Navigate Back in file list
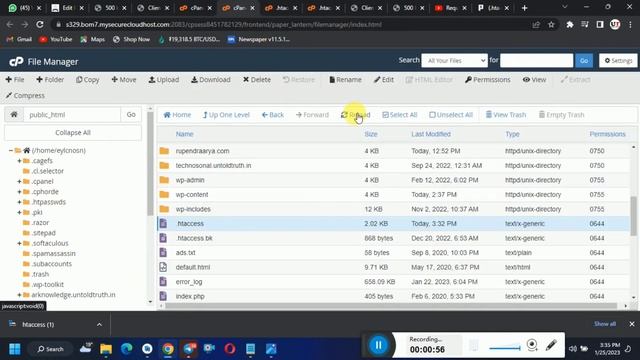This screenshot has width=640, height=360. click(273, 115)
